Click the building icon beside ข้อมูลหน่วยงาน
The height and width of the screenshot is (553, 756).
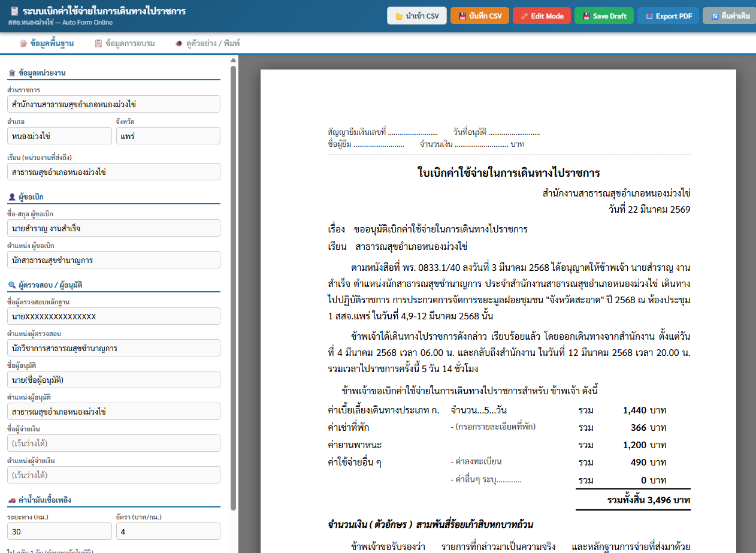click(x=12, y=72)
